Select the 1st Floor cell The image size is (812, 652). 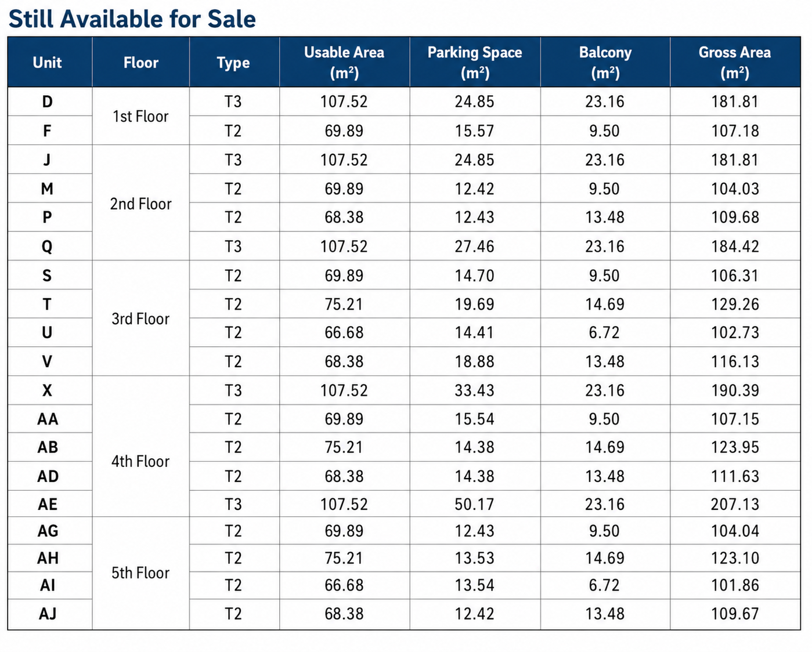click(x=140, y=116)
